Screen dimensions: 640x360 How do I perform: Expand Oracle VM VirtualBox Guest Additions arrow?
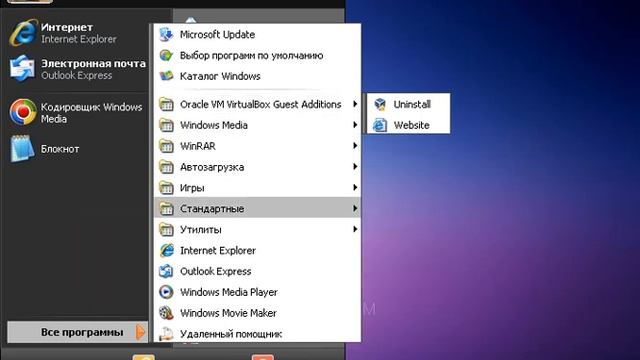(x=355, y=104)
